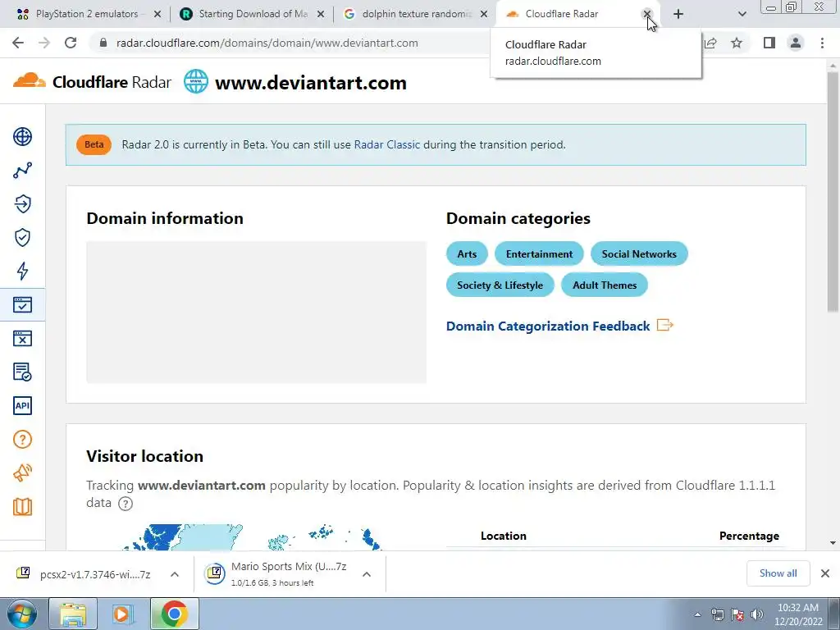Click Show all downloads button
This screenshot has width=840, height=630.
click(778, 573)
